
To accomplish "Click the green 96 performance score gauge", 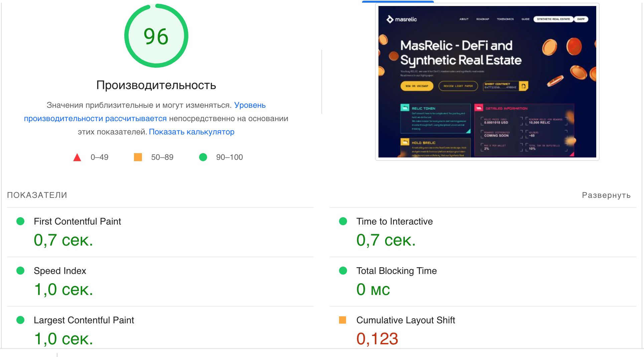I will pos(156,36).
